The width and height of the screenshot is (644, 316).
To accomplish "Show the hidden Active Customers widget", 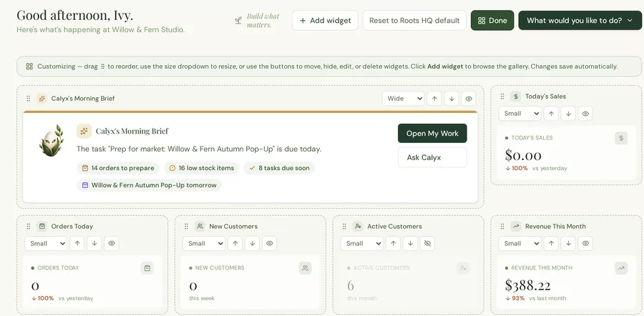I will 427,243.
